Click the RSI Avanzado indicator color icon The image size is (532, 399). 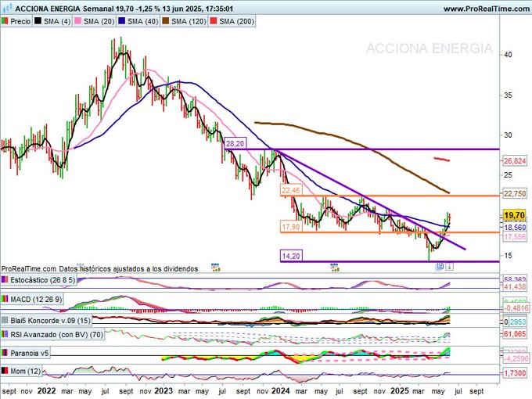5,335
